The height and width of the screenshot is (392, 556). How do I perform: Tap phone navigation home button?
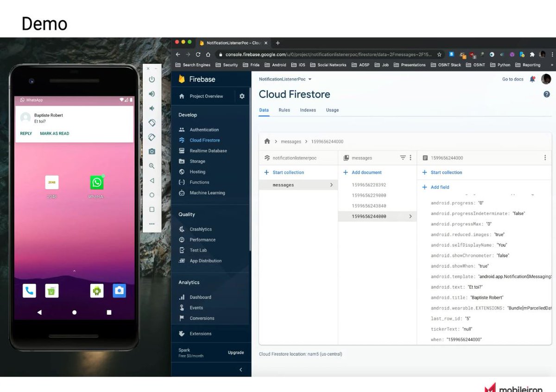74,312
